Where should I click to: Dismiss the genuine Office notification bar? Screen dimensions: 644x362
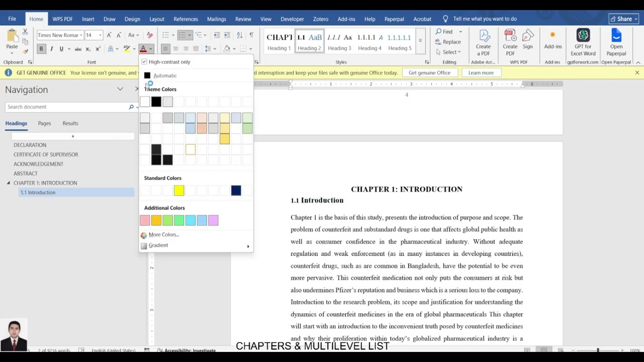pos(637,73)
